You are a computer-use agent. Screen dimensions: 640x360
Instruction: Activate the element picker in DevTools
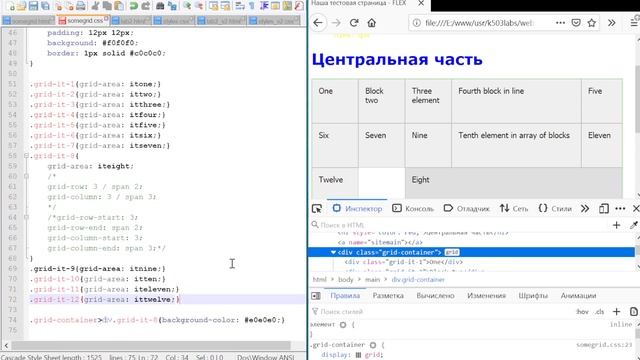pos(317,209)
